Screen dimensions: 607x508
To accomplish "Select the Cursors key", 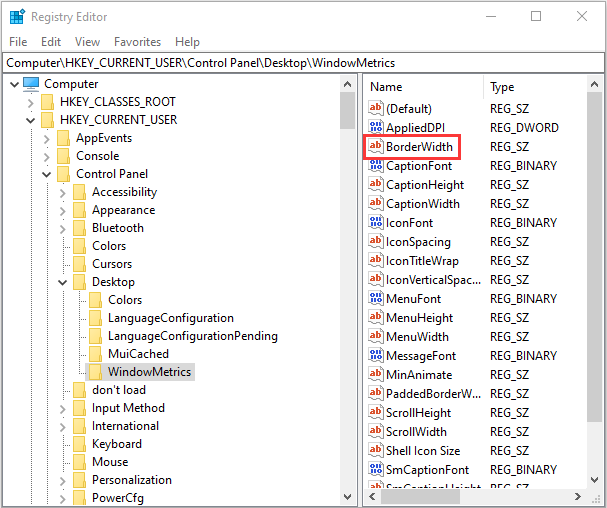I will click(x=112, y=264).
